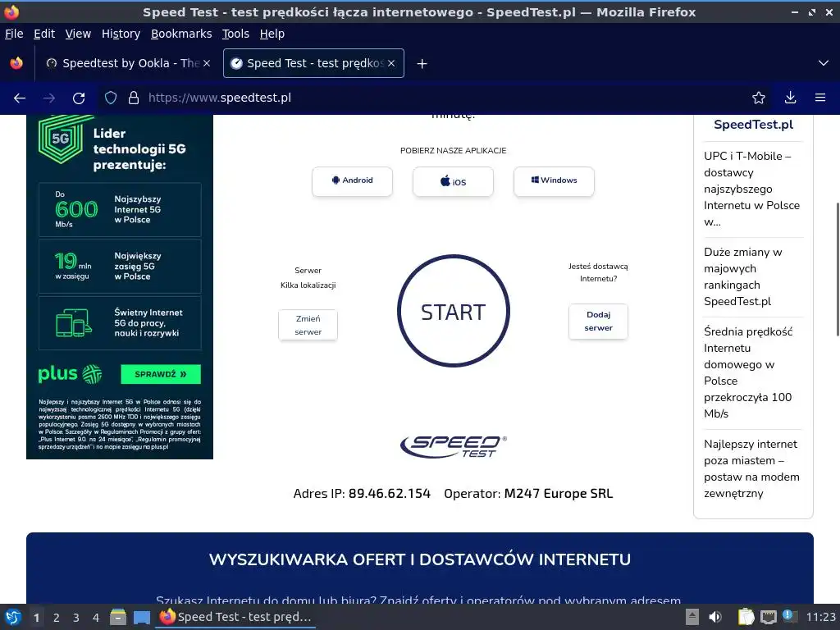Image resolution: width=840 pixels, height=630 pixels.
Task: Open the file manager taskbar icon
Action: 118,617
